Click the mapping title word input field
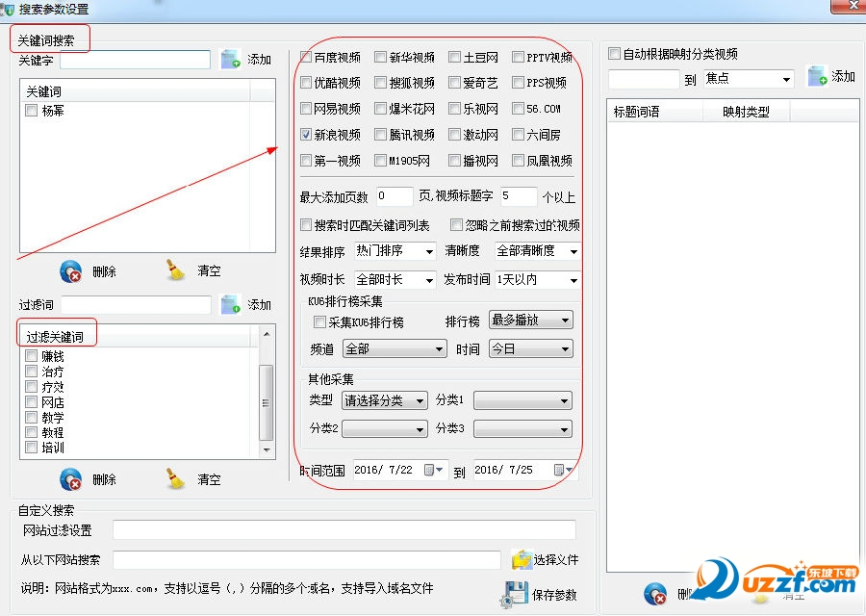 644,79
